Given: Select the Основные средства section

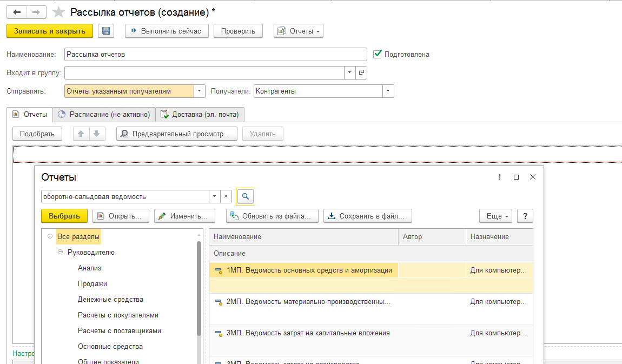Looking at the screenshot, I should (110, 347).
